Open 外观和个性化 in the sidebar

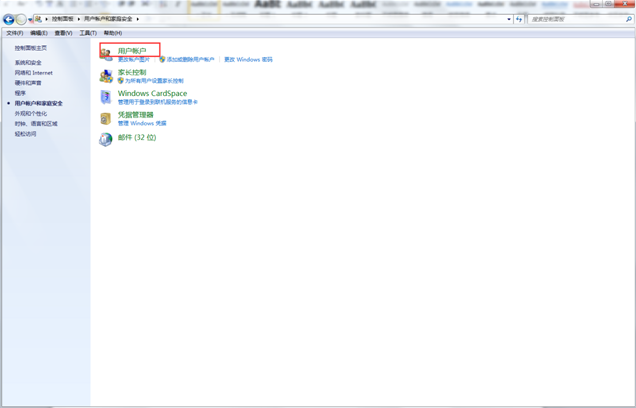coord(31,113)
